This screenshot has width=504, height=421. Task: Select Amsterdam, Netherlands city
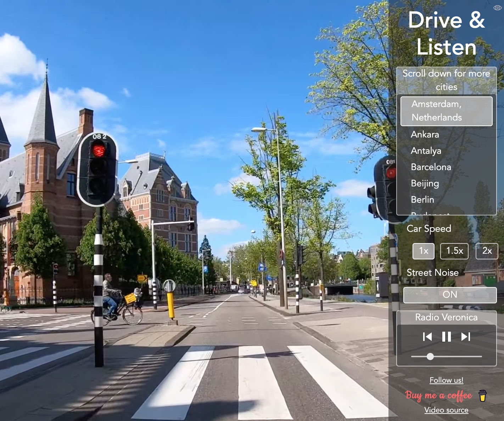[447, 111]
